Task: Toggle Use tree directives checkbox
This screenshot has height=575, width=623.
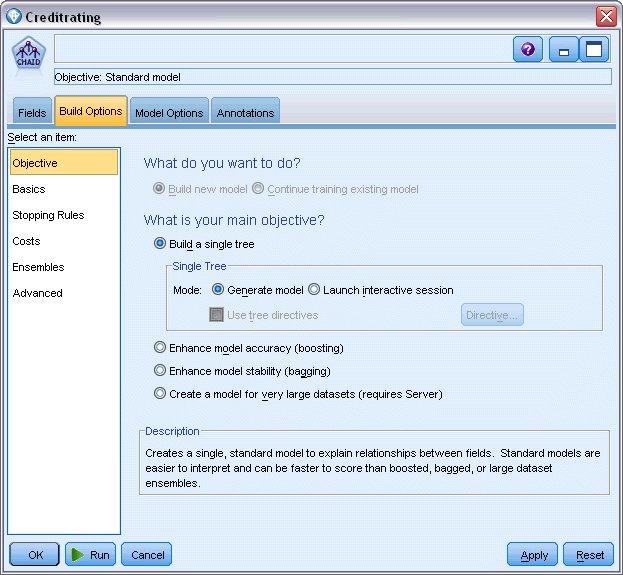Action: 216,315
